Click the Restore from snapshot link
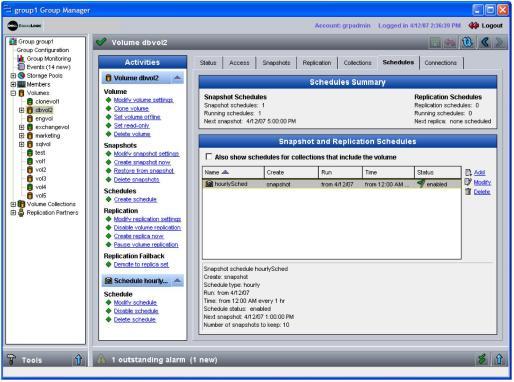The image size is (514, 382). (144, 171)
